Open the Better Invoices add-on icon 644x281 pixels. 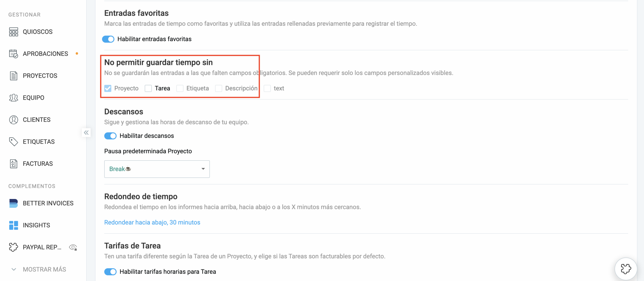click(13, 203)
